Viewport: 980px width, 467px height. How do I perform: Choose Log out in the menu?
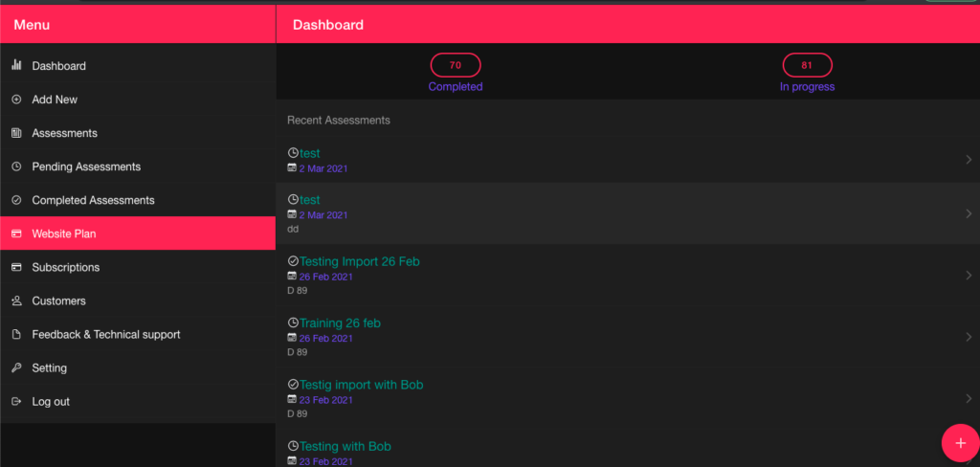(x=138, y=401)
